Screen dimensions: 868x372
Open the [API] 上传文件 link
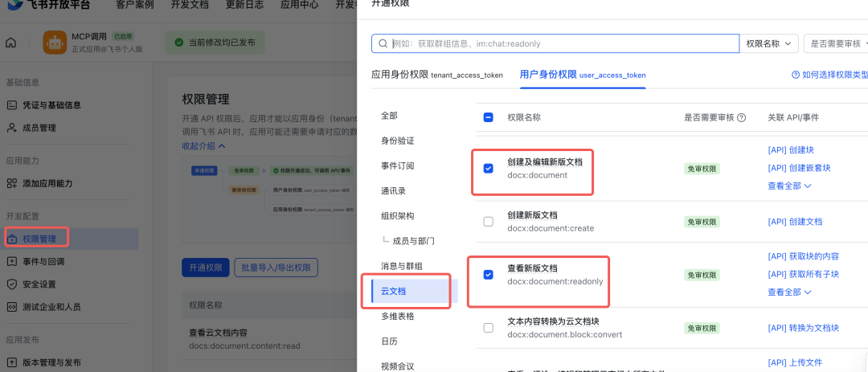(x=795, y=362)
